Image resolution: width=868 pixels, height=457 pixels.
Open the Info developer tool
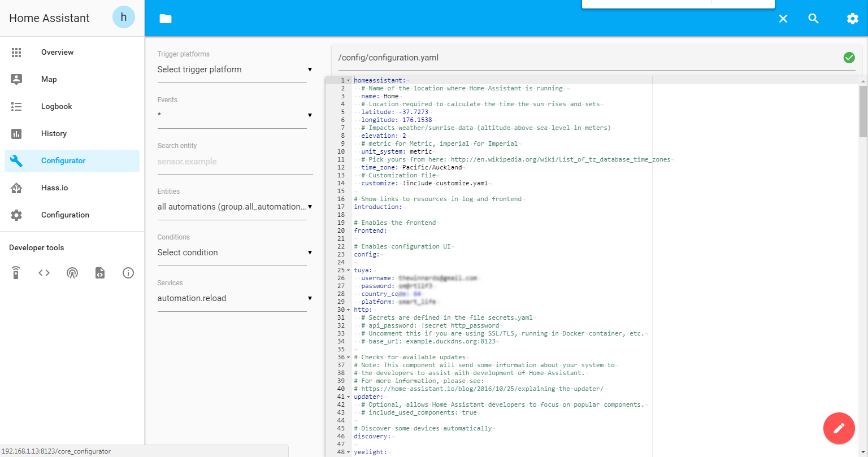(x=128, y=272)
